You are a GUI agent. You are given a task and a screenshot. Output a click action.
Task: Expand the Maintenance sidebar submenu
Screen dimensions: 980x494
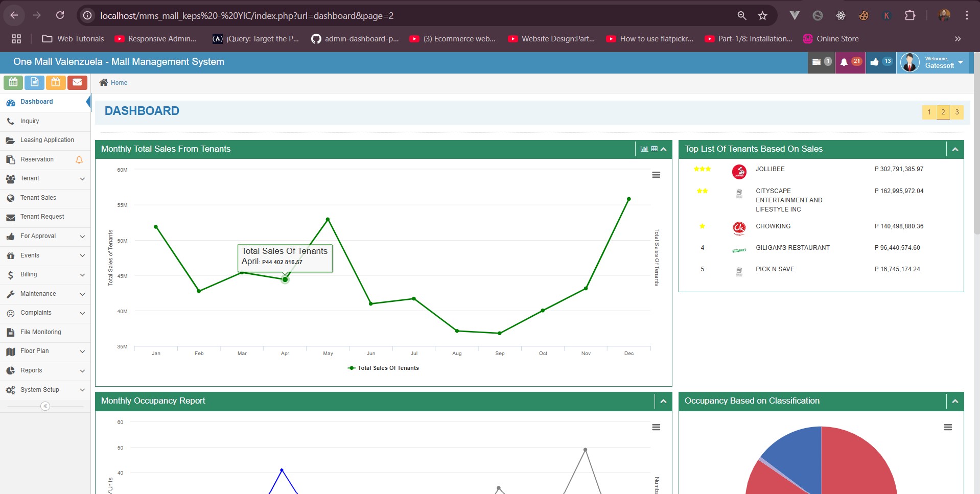tap(82, 294)
